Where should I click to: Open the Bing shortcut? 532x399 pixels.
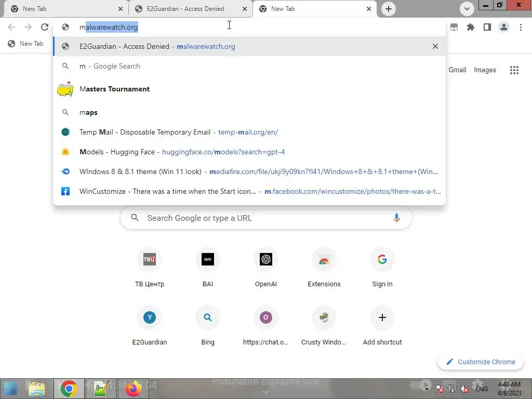click(x=208, y=326)
